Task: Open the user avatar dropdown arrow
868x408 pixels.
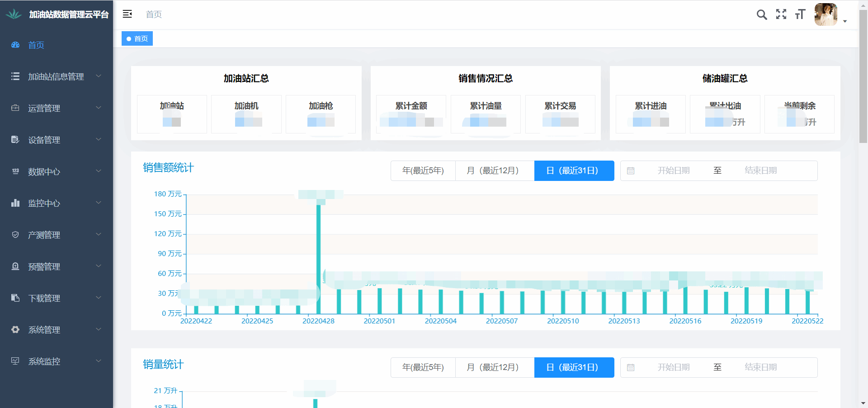Action: 844,21
